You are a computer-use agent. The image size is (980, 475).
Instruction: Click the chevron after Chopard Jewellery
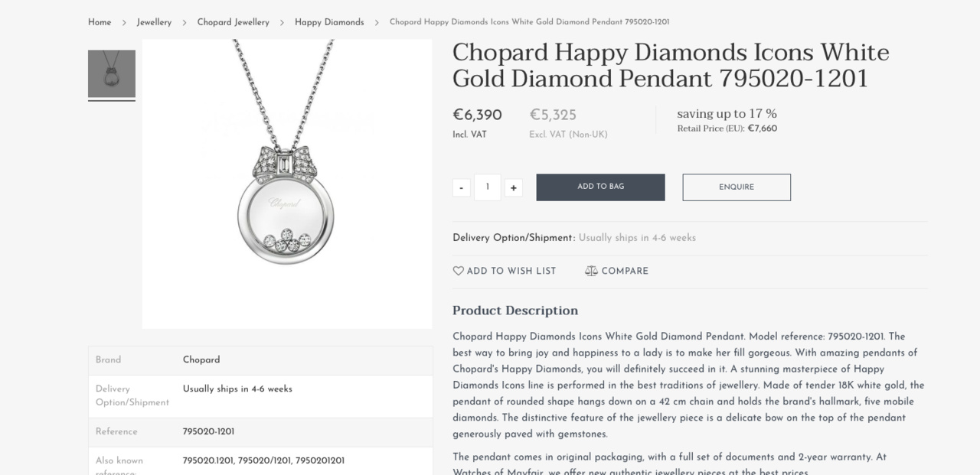282,23
